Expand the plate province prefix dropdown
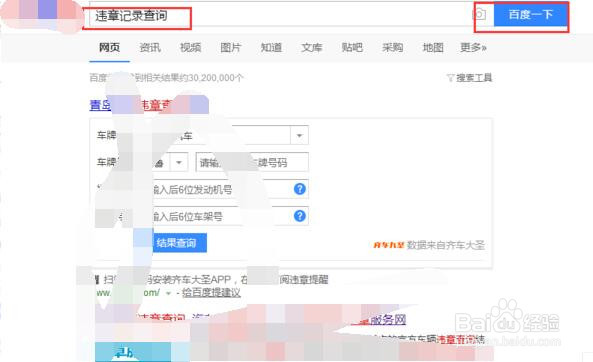This screenshot has width=593, height=362. coord(179,163)
